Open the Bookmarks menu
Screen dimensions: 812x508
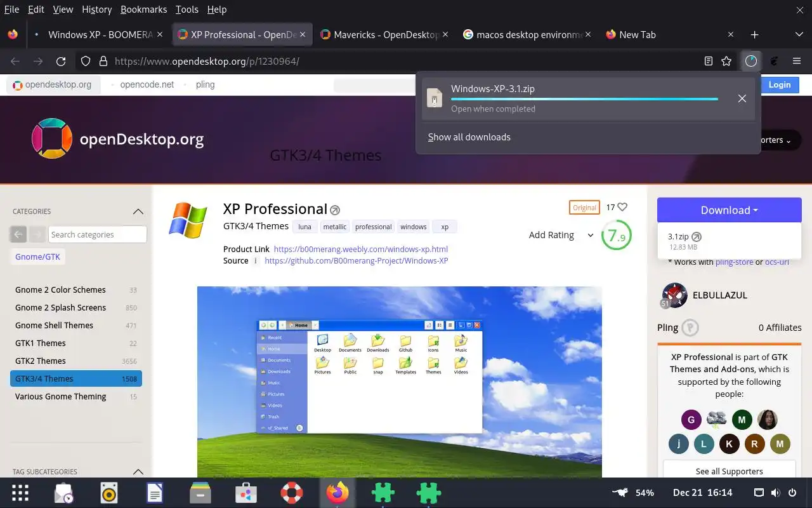pos(143,10)
